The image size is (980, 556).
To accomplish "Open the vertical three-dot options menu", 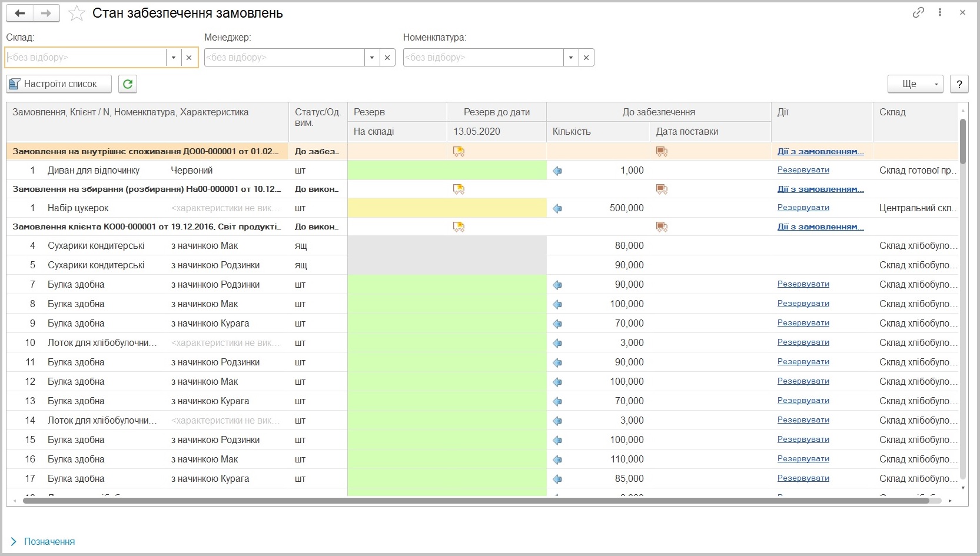I will (x=940, y=12).
